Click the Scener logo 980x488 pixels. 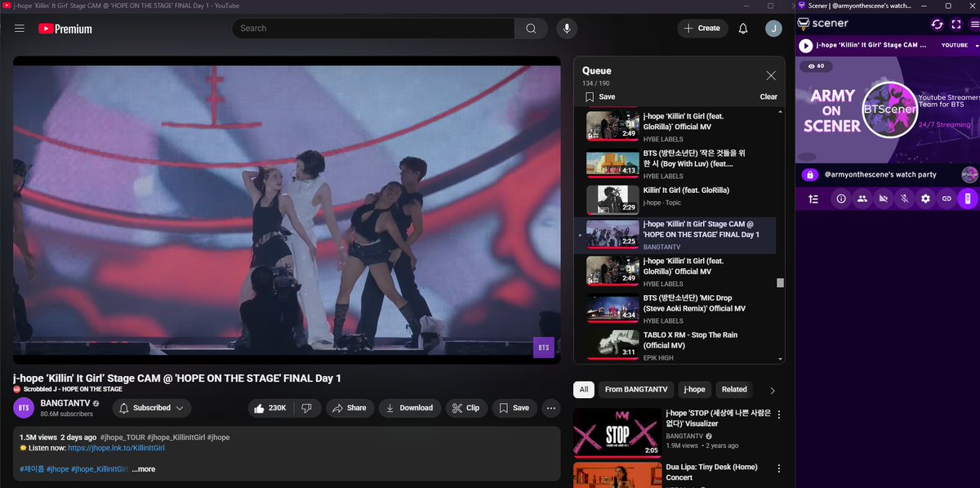(x=823, y=24)
